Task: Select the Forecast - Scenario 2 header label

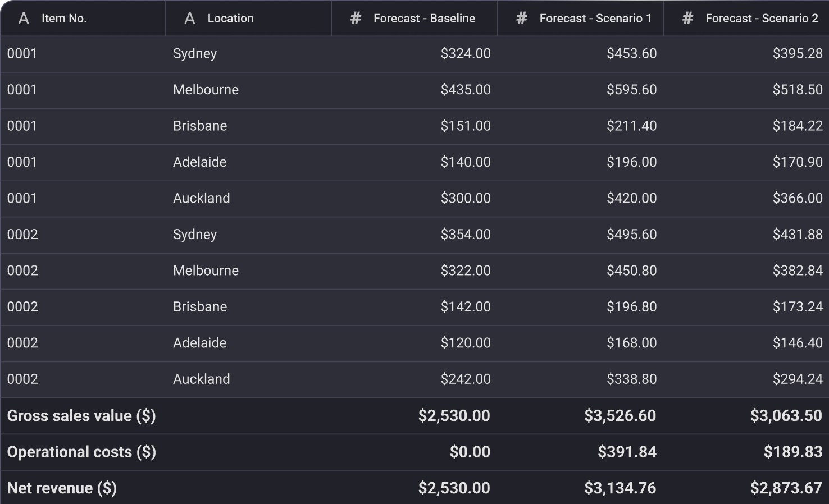Action: point(762,19)
